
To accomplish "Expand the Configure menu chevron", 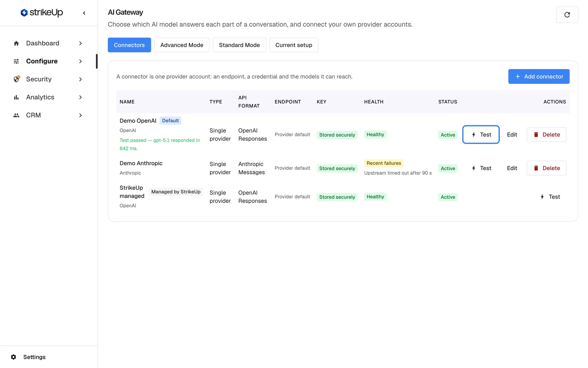I will pyautogui.click(x=80, y=61).
